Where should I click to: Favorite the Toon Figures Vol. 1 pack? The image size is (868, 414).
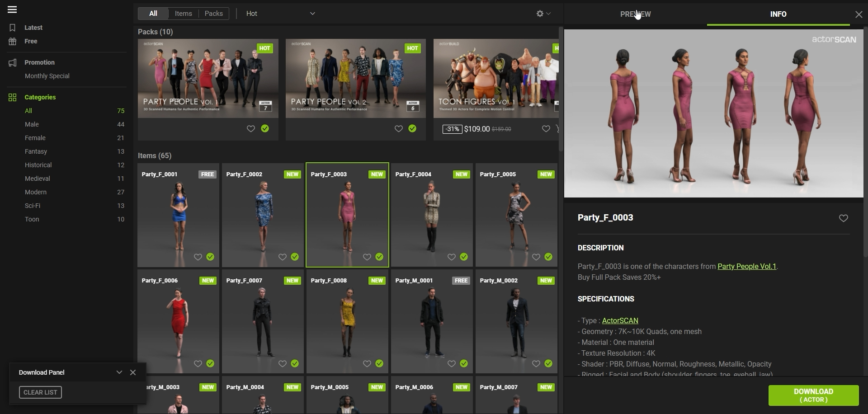(x=546, y=129)
